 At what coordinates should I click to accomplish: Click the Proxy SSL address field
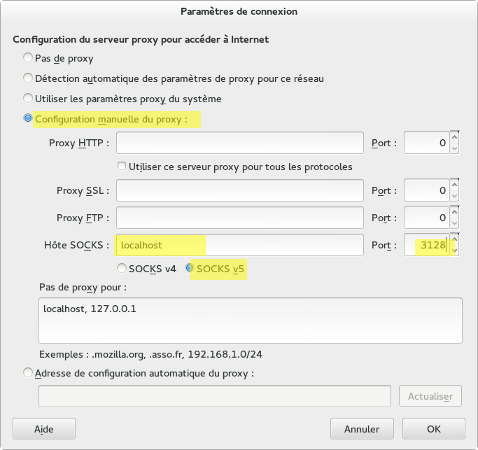240,190
